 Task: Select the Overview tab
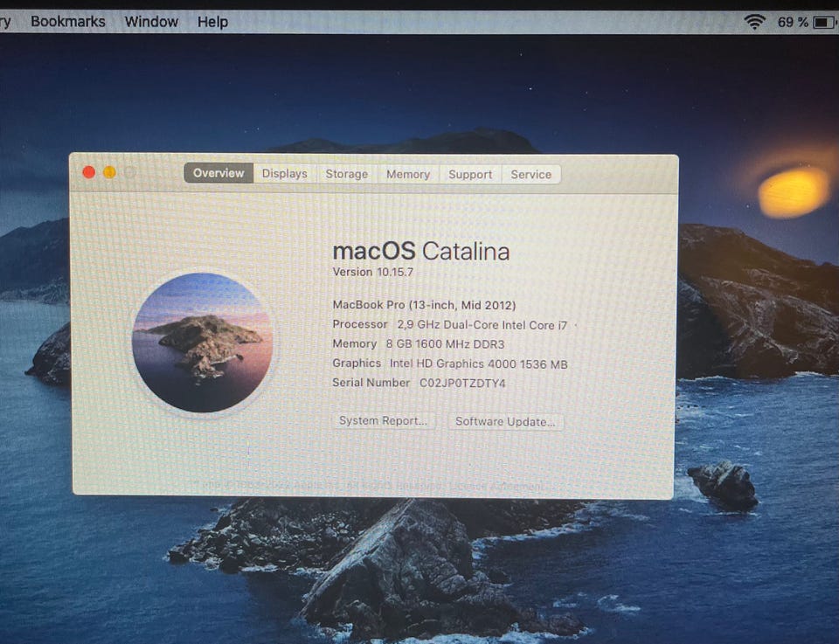(218, 173)
